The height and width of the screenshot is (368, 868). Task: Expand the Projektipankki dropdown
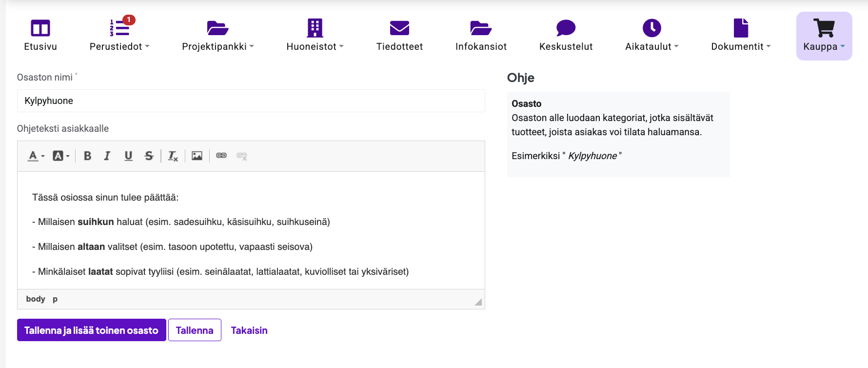(x=217, y=36)
